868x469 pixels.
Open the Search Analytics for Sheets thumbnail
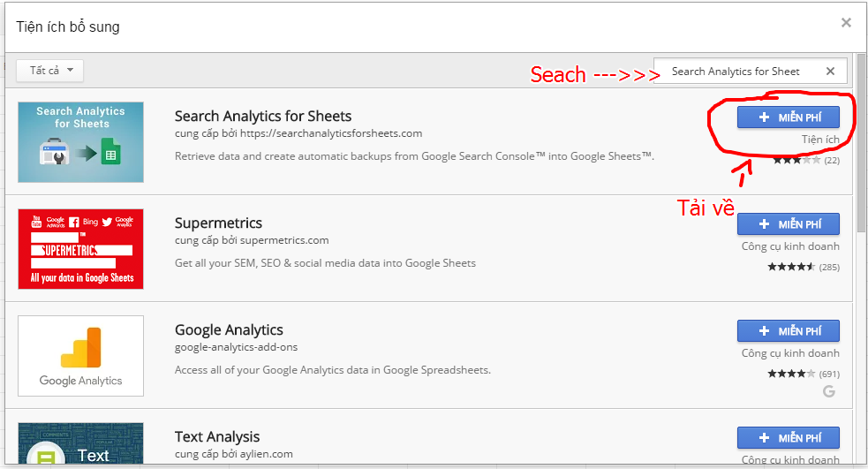[x=81, y=142]
